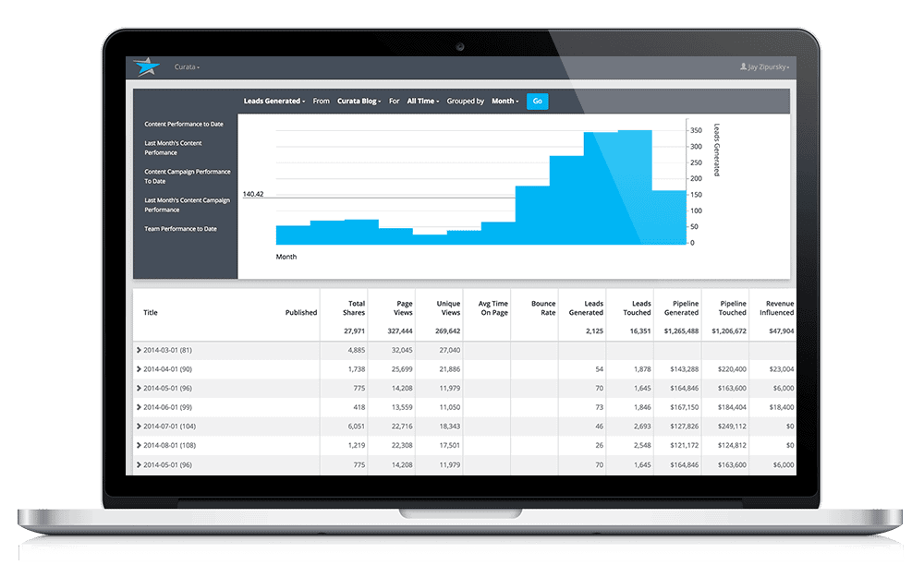Open Team Performance to Date report
The image size is (924, 565).
click(x=180, y=229)
